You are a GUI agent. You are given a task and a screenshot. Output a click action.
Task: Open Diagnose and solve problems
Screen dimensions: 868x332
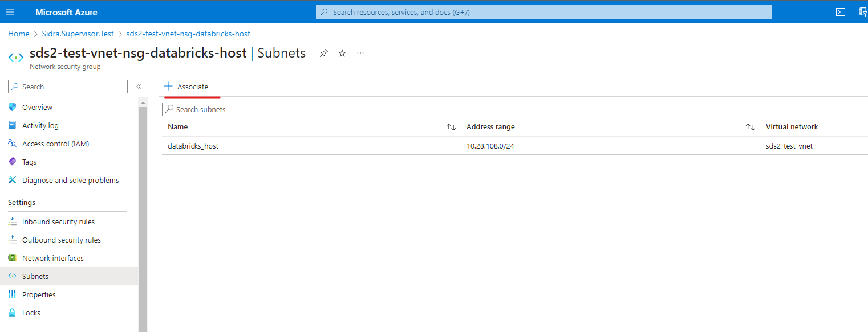pyautogui.click(x=70, y=180)
